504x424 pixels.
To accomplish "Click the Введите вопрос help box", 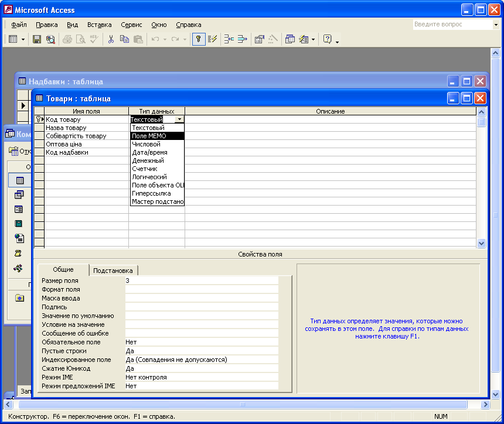I will tap(452, 25).
